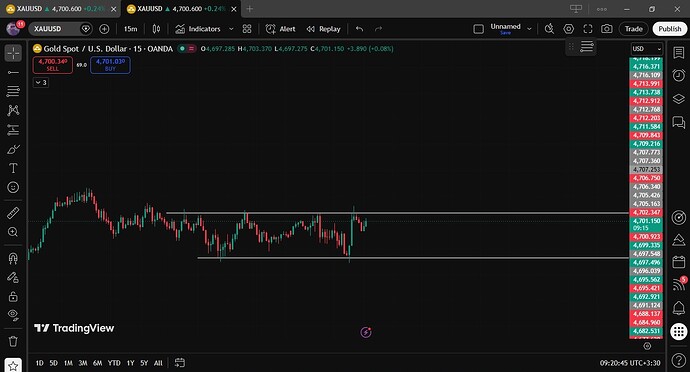690x372 pixels.
Task: Open the Watchlist panel icon
Action: coord(679,52)
